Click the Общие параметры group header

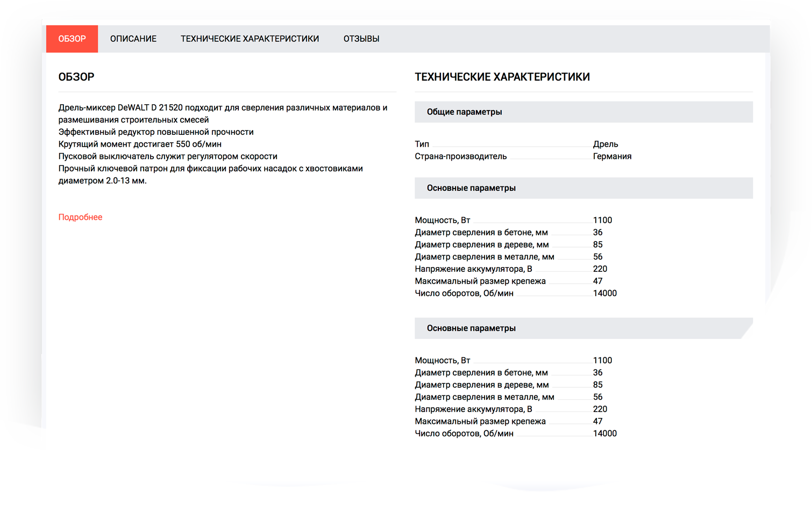583,112
